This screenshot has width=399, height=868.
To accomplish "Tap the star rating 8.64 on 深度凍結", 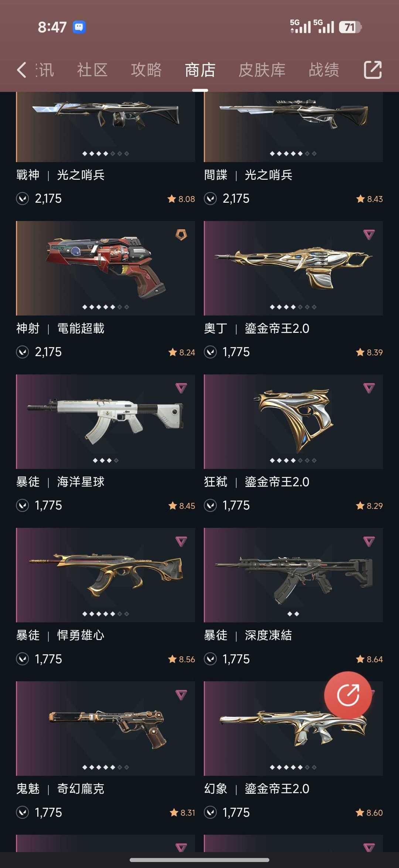I will point(369,659).
